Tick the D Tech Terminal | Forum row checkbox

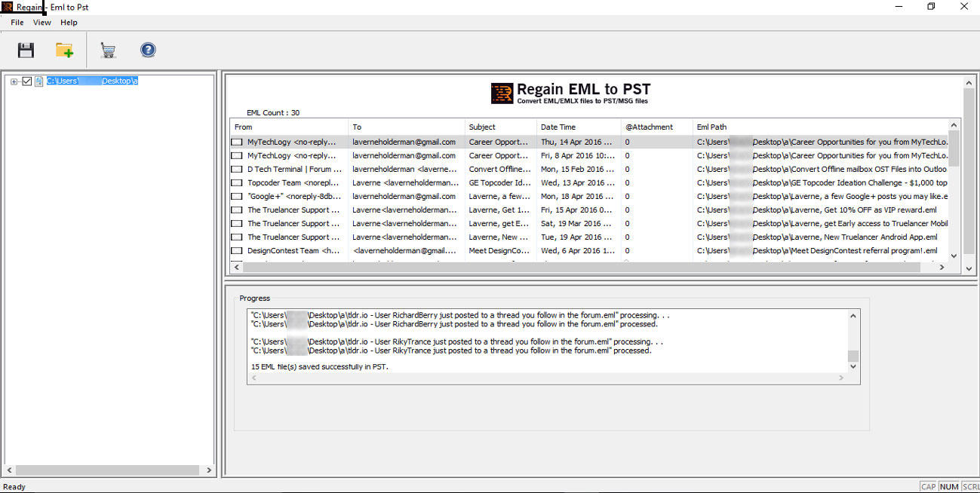(238, 169)
